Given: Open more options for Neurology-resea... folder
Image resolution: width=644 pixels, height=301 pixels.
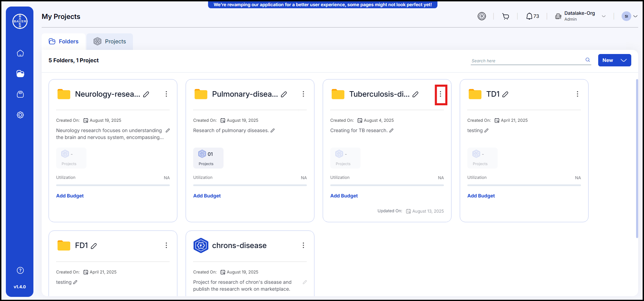Looking at the screenshot, I should 166,94.
